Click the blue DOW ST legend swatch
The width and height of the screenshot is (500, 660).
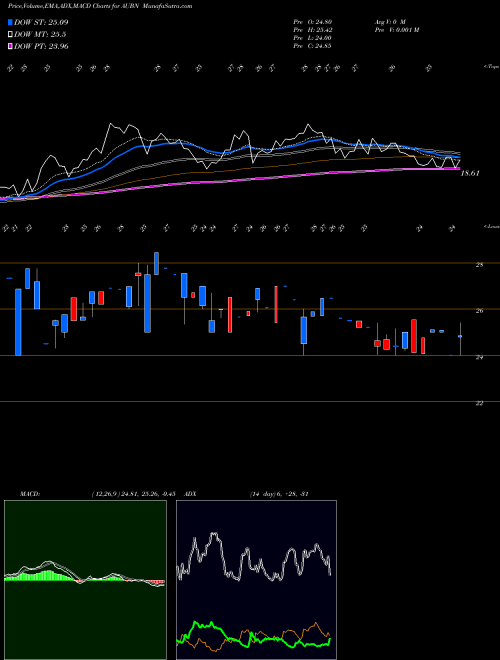point(10,22)
